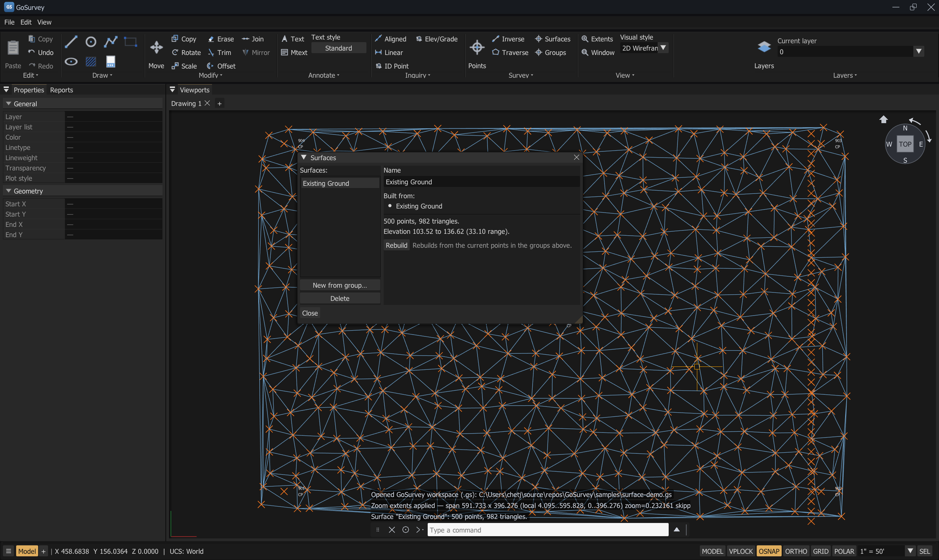939x560 pixels.
Task: Select the Hatch draw tool
Action: [x=91, y=62]
